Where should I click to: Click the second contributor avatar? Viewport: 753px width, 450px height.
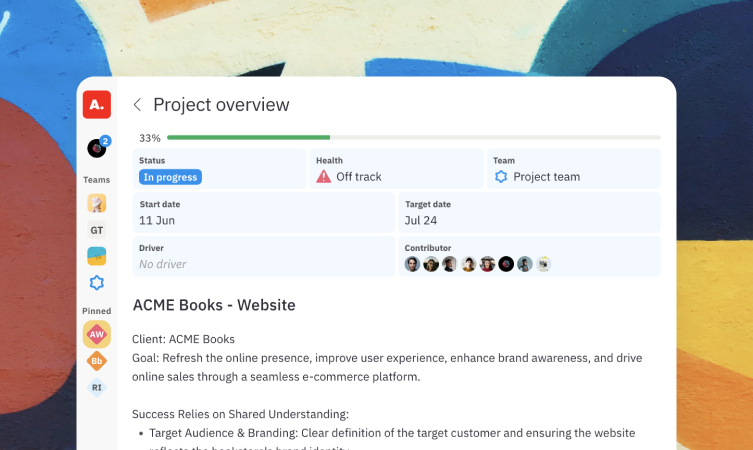(x=431, y=264)
